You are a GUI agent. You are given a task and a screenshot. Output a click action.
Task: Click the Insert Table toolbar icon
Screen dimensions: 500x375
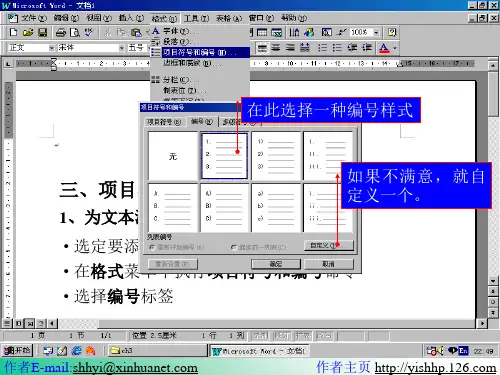(262, 32)
